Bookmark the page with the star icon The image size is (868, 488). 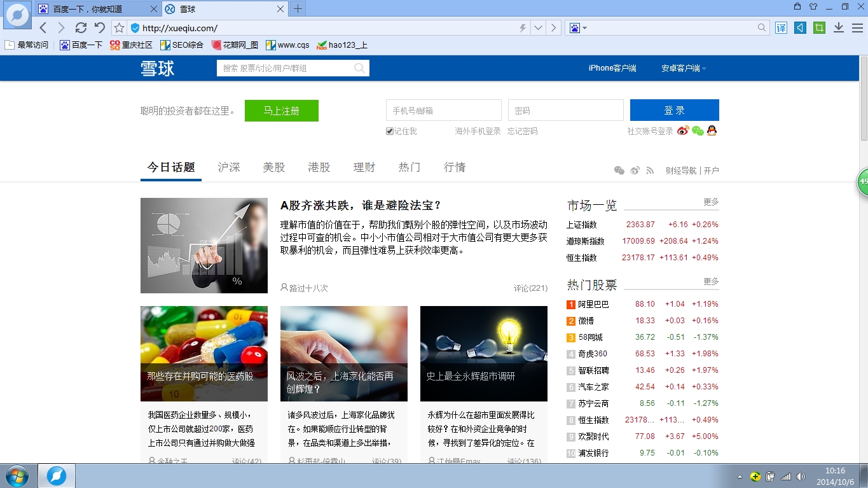(x=120, y=28)
